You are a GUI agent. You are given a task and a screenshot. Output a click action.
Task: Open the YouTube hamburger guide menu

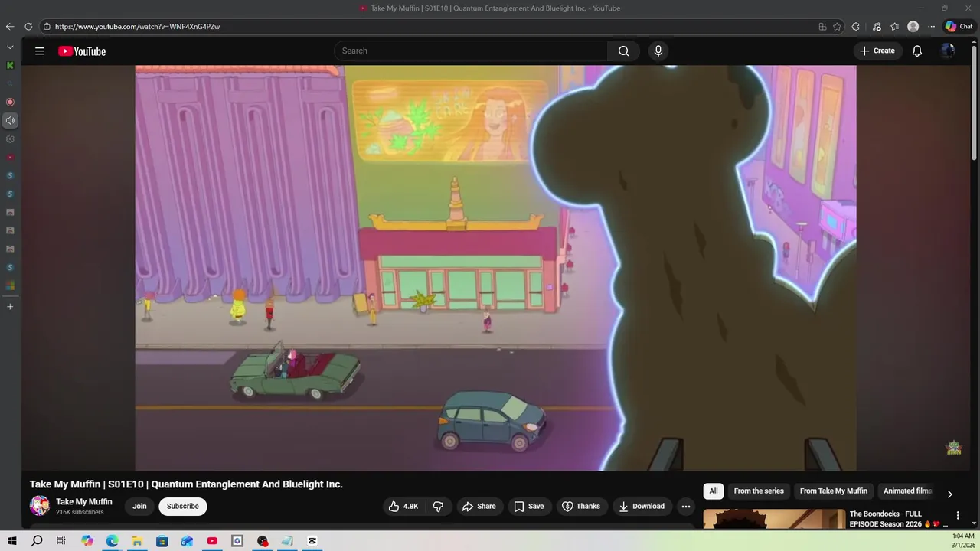pos(40,51)
